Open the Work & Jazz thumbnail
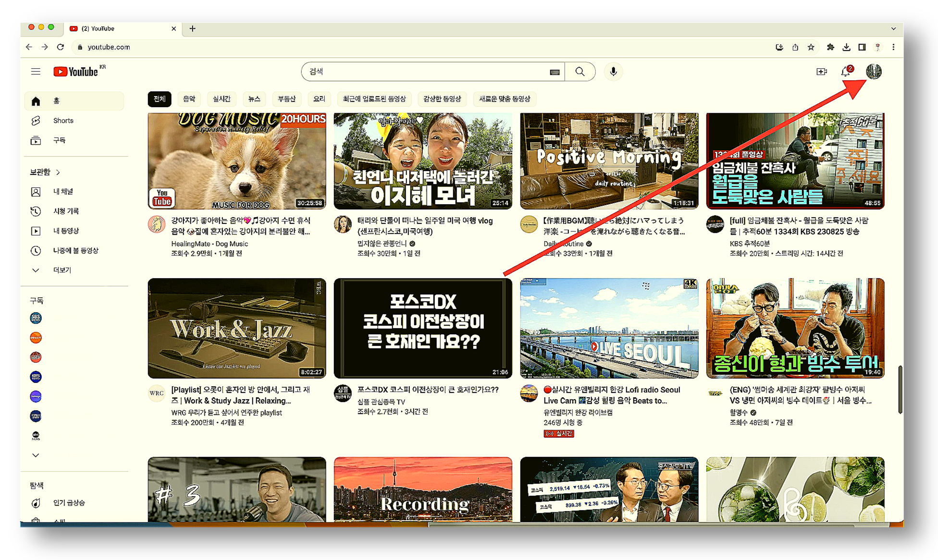 (x=237, y=328)
